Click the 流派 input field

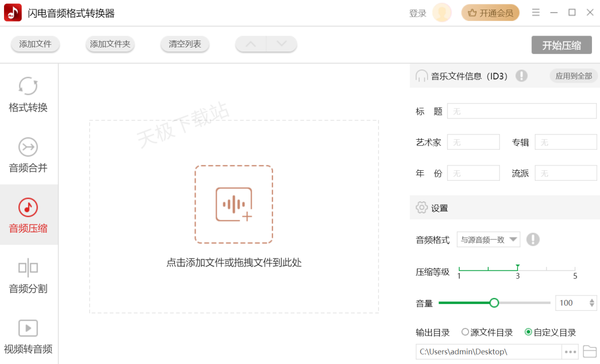[566, 173]
